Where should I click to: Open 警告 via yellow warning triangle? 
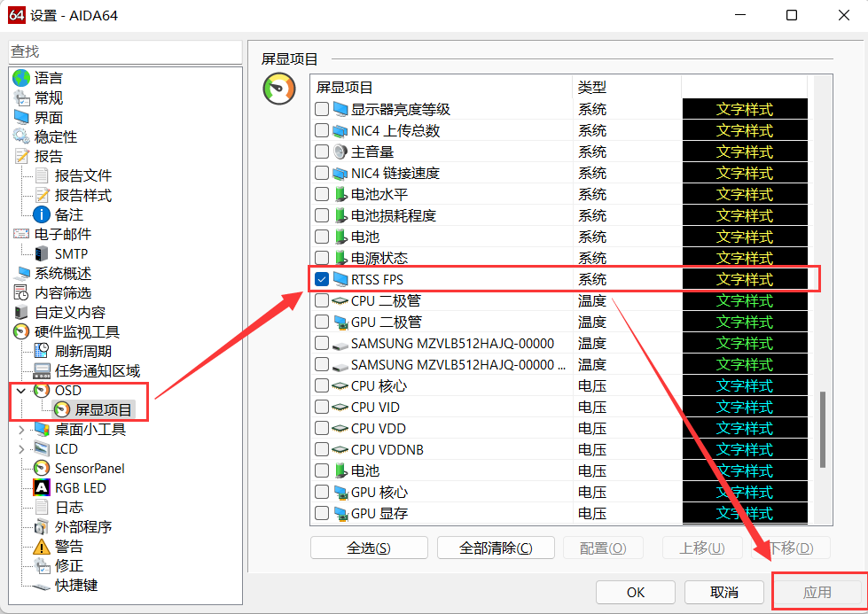click(x=42, y=547)
